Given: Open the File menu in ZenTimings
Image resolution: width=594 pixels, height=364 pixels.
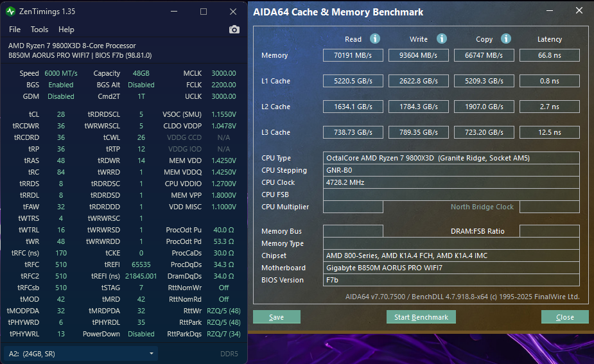Looking at the screenshot, I should (x=15, y=30).
